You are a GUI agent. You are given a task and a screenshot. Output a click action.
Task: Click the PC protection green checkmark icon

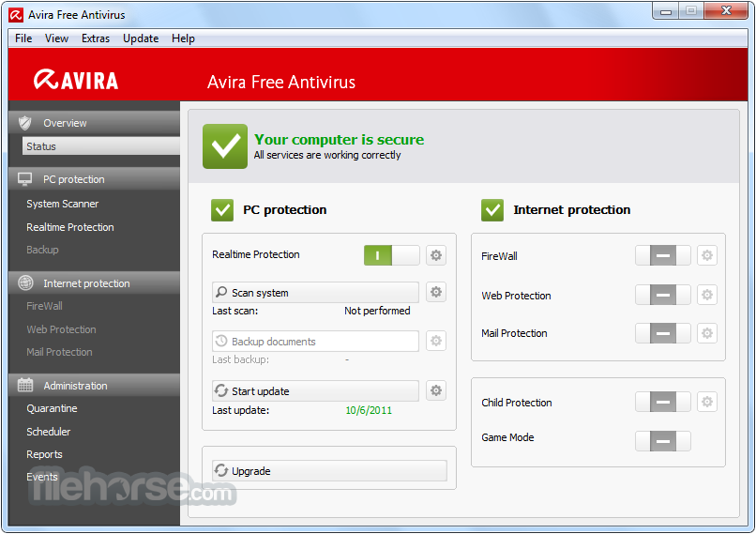coord(222,210)
